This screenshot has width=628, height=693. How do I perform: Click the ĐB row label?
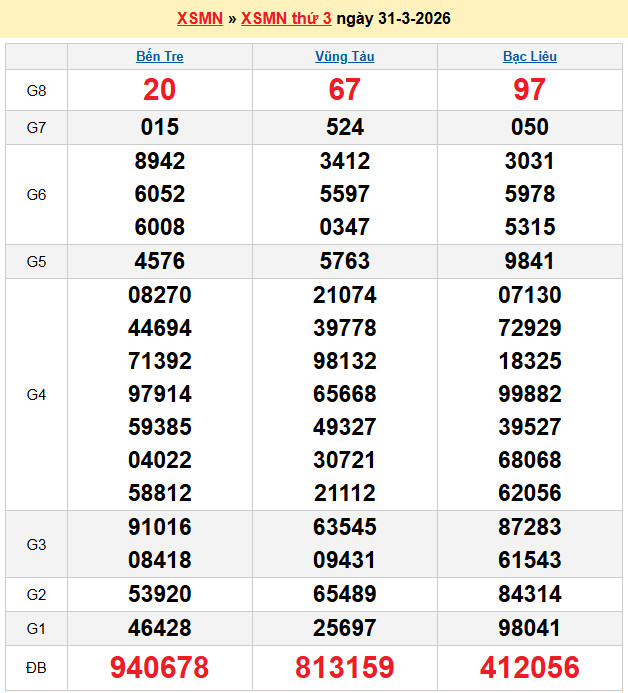coord(36,667)
